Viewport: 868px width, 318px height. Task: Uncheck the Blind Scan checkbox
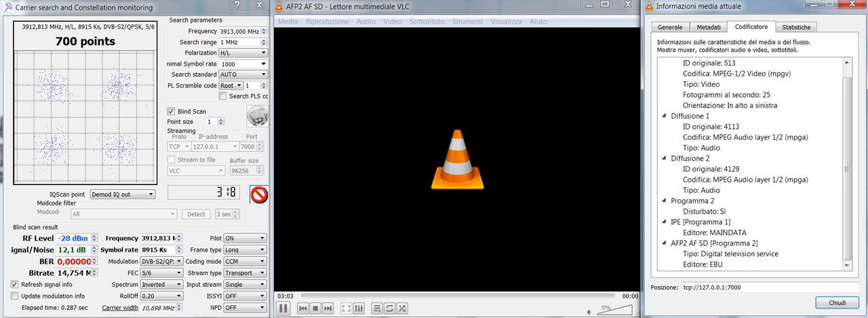[x=171, y=111]
